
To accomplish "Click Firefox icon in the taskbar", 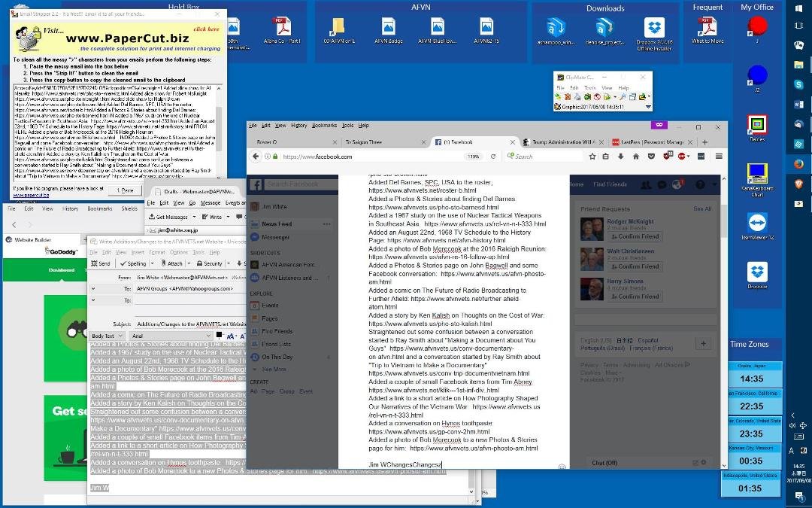I will [x=798, y=164].
